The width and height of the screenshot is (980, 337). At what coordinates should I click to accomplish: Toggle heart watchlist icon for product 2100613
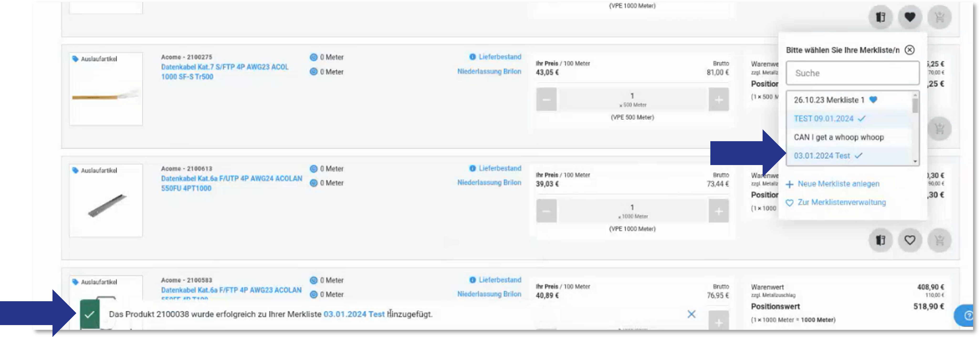tap(910, 240)
